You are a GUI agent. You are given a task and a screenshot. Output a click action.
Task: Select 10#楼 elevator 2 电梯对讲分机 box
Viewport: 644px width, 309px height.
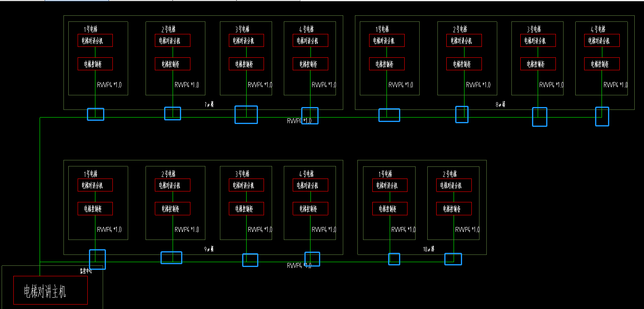tap(454, 185)
